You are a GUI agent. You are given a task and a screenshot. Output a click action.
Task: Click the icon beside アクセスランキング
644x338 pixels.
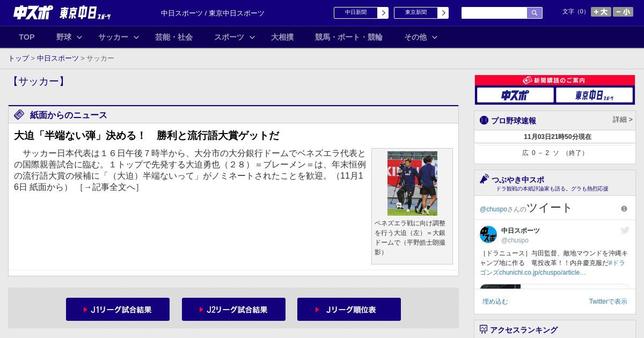click(484, 329)
